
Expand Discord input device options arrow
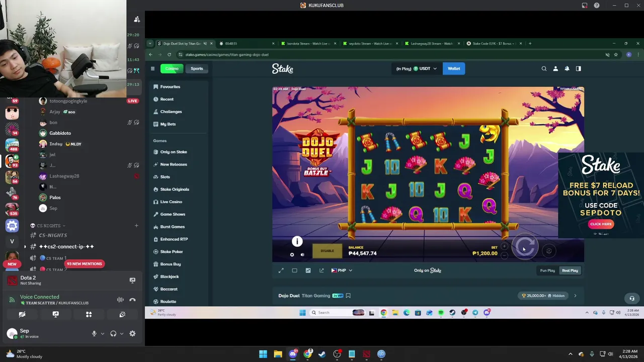(102, 333)
